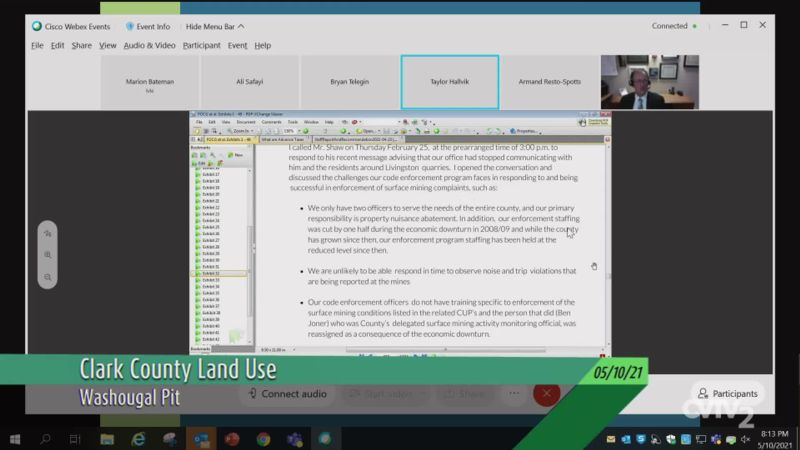The image size is (800, 450).
Task: Open the Webex Share menu
Action: pos(82,45)
